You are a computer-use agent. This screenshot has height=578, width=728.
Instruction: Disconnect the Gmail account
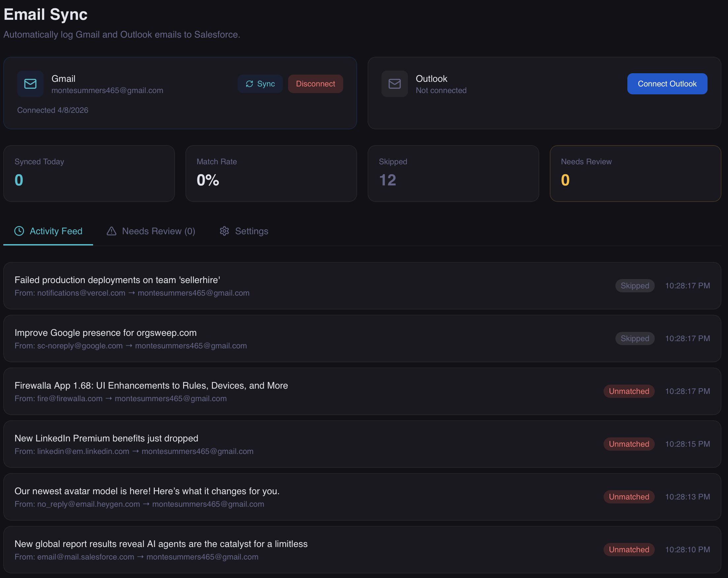point(315,84)
